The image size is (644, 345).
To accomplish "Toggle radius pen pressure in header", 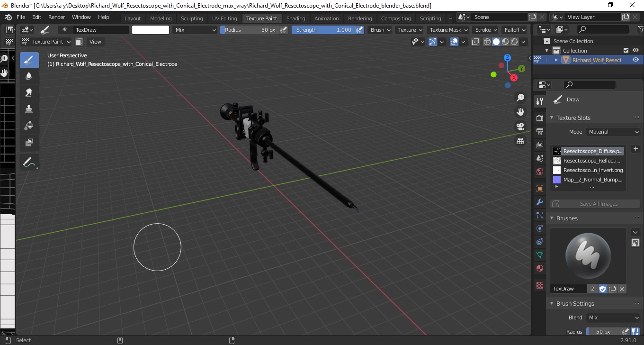I will [284, 30].
